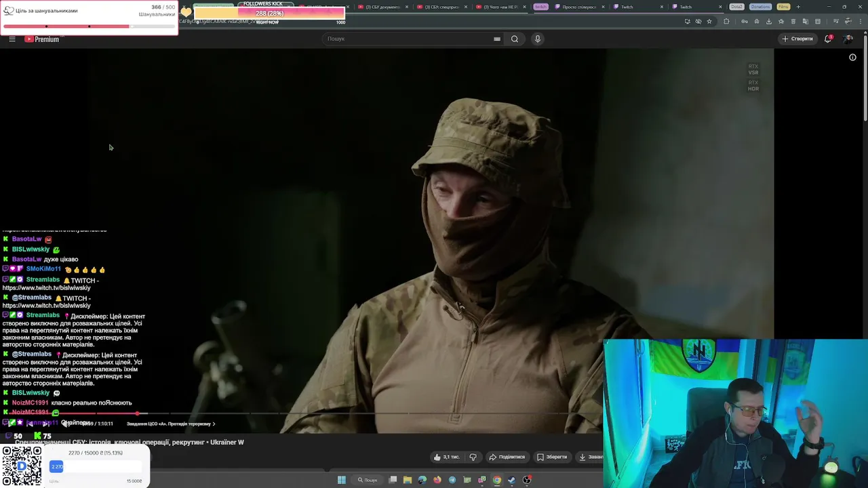Open YouTube notifications bell
Image resolution: width=868 pixels, height=488 pixels.
tap(828, 39)
